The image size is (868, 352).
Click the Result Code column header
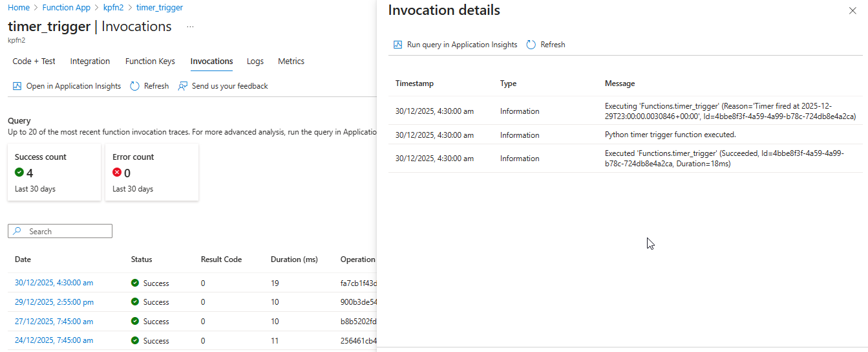(221, 259)
